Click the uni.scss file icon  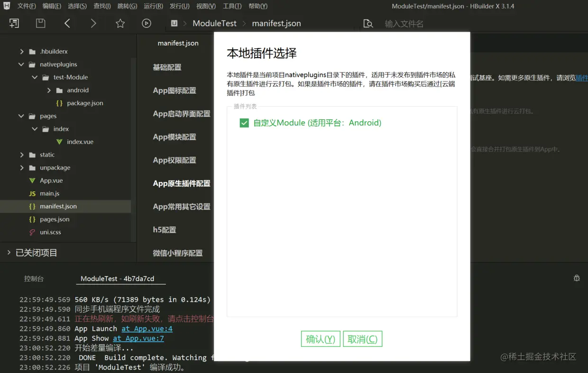coord(32,232)
